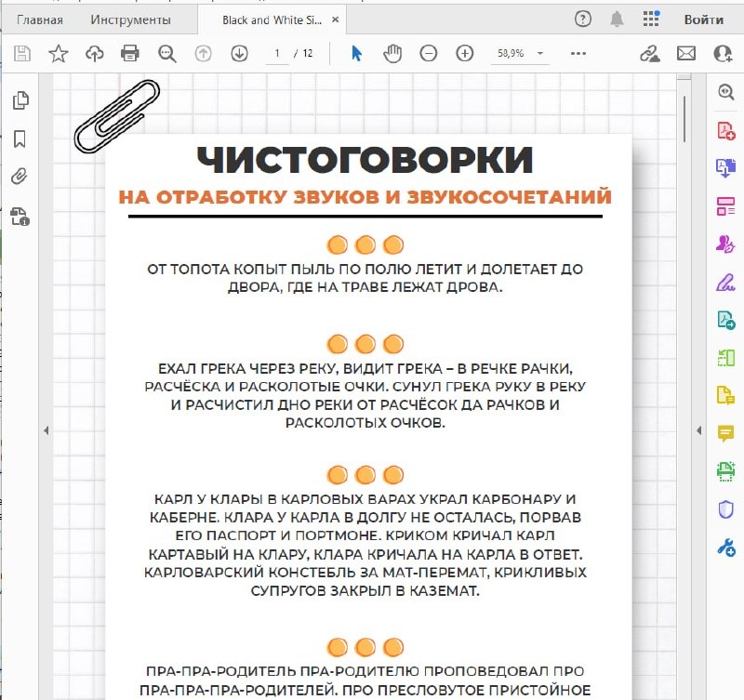Open the green page layout tool in right pane
This screenshot has width=744, height=700.
point(726,358)
